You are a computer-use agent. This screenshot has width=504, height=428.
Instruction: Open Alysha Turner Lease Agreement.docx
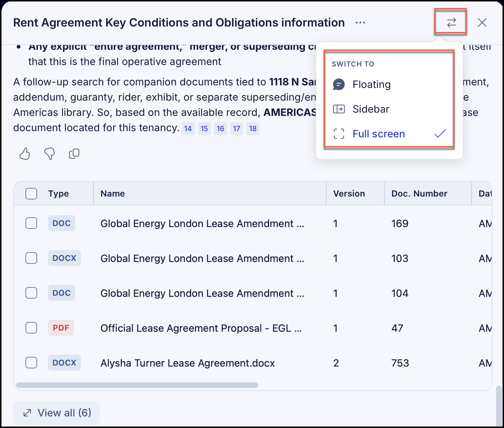(x=188, y=363)
